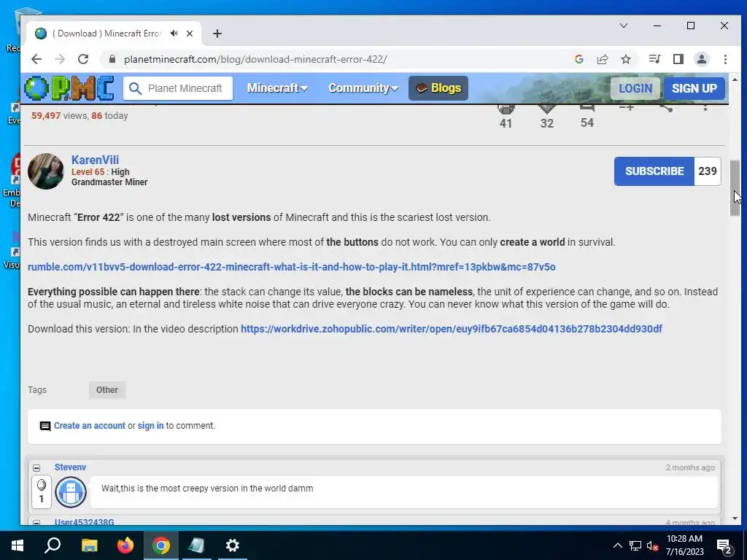Open the media control icon in toolbar
This screenshot has width=747, height=560.
(654, 59)
